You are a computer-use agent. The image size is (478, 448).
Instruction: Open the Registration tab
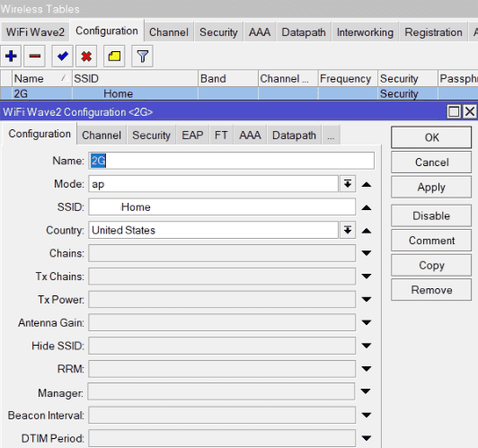(x=433, y=32)
